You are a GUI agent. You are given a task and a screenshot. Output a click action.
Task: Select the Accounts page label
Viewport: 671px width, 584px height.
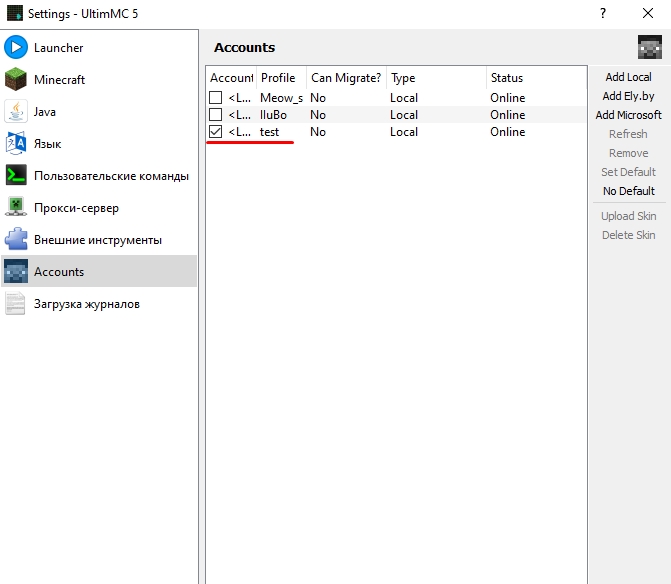(x=59, y=272)
